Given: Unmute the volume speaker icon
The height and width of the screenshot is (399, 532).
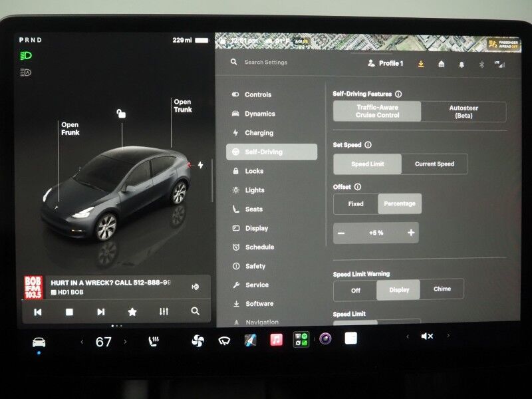Looking at the screenshot, I should click(x=427, y=336).
